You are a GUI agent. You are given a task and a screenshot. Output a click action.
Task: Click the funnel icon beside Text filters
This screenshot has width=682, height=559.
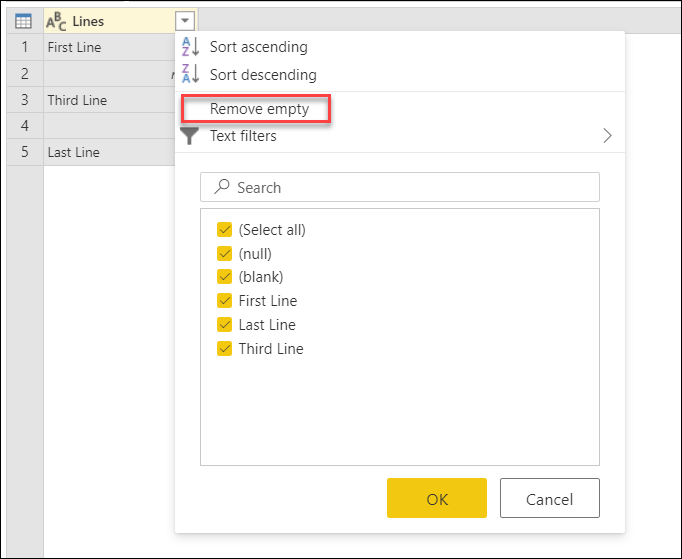click(190, 136)
